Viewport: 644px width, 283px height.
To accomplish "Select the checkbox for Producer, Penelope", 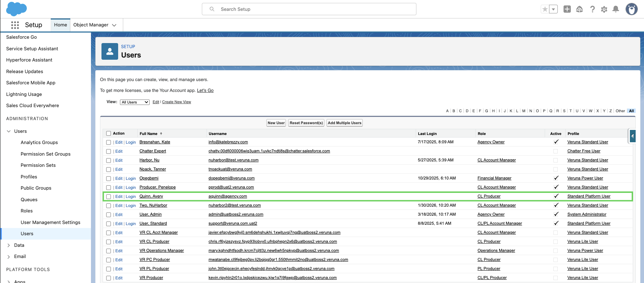I will (108, 188).
